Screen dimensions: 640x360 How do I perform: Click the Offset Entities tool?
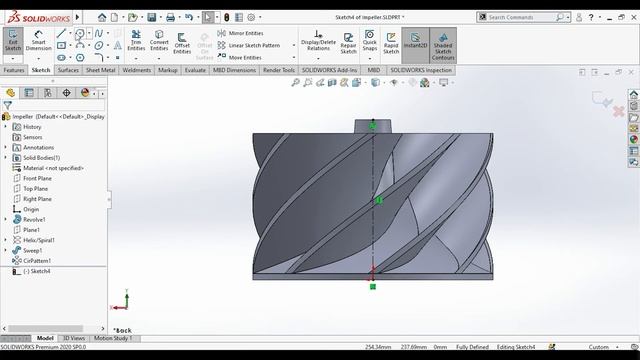[182, 43]
